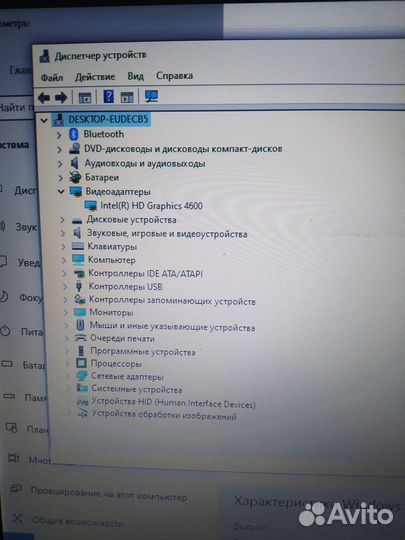This screenshot has height=540, width=405.
Task: Expand the Батареи category
Action: 61,178
